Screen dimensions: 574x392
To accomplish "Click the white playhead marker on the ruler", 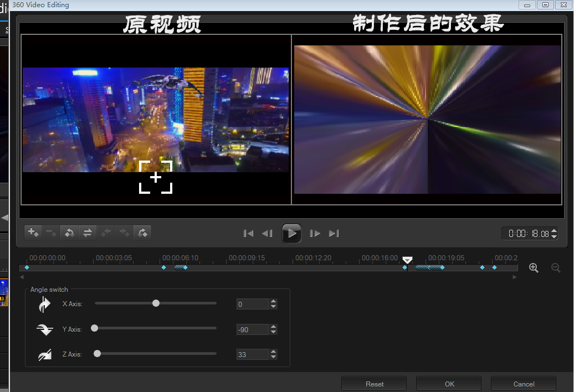I will tap(407, 260).
